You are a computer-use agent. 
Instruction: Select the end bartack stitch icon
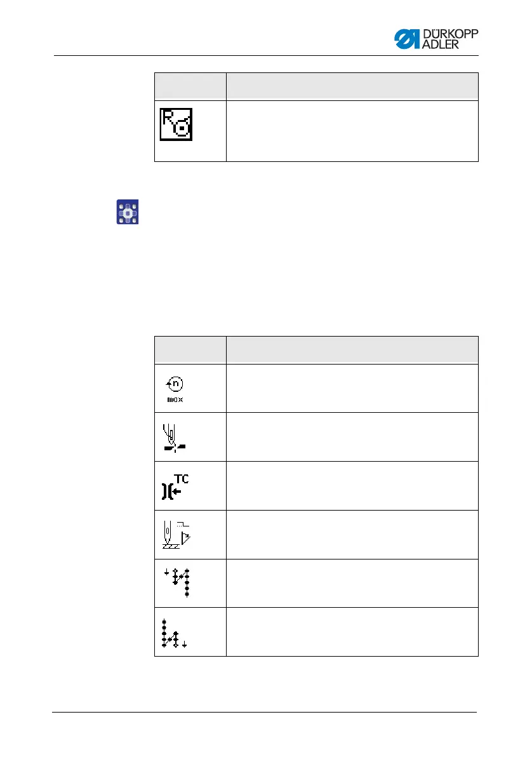coord(175,633)
